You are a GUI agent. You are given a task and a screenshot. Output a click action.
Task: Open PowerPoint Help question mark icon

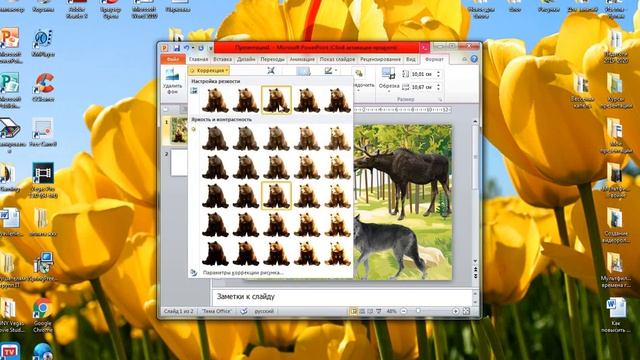click(474, 59)
